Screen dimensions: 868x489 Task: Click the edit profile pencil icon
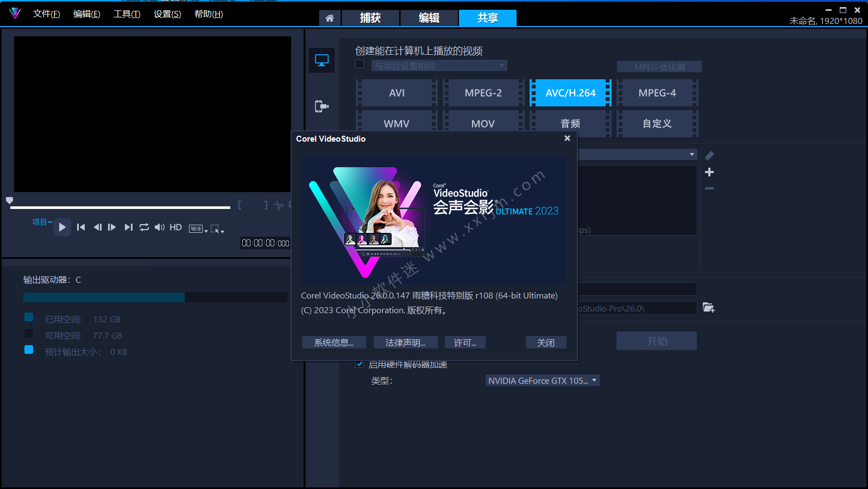coord(709,156)
